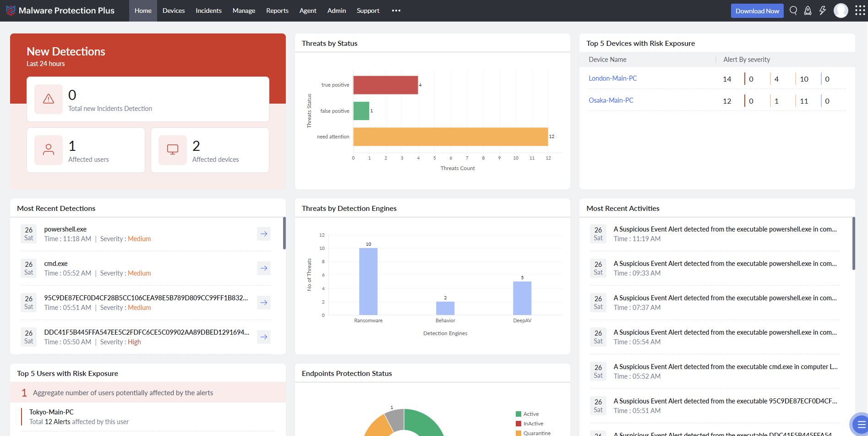
Task: Click Most Recent Activities scrollbar
Action: coord(854,243)
